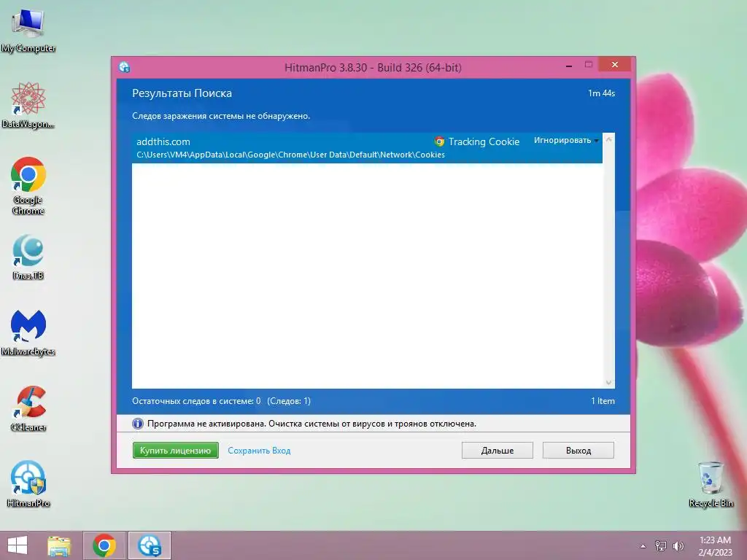This screenshot has width=747, height=560.
Task: Open the Recycle Bin
Action: (x=711, y=484)
